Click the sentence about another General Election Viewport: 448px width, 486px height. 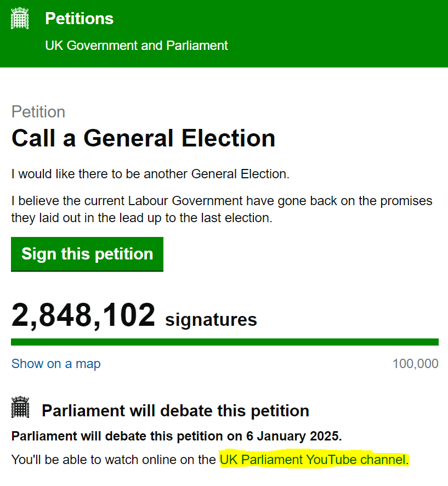151,174
